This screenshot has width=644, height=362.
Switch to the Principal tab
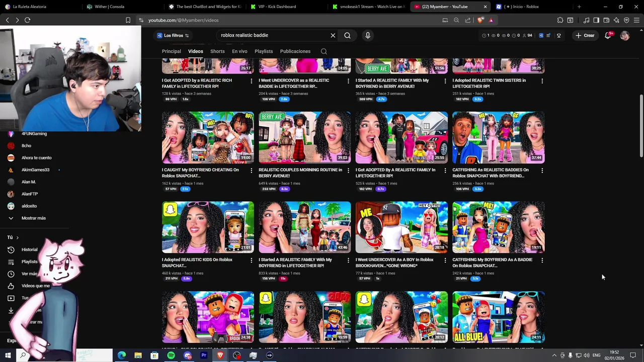pos(172,51)
